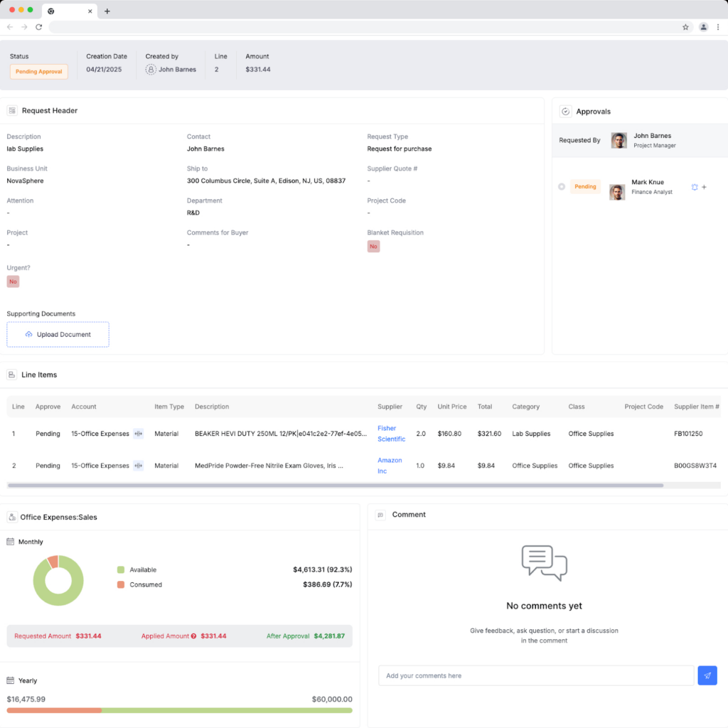Viewport: 728px width, 728px height.
Task: Click the Applied Amount help icon
Action: tap(193, 636)
